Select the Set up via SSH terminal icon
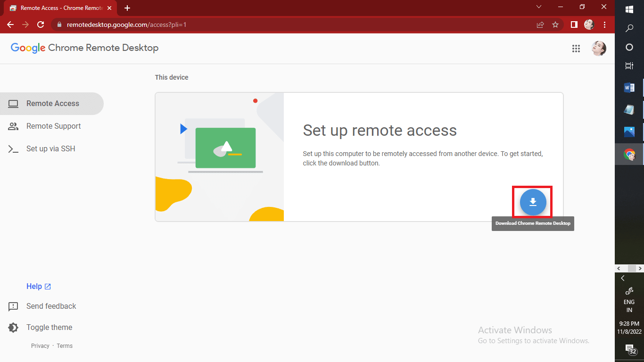Screen dimensions: 644x362 point(13,148)
